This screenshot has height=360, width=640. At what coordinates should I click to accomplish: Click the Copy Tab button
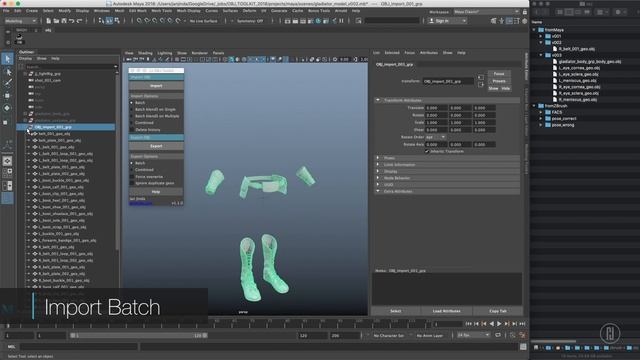pyautogui.click(x=498, y=311)
